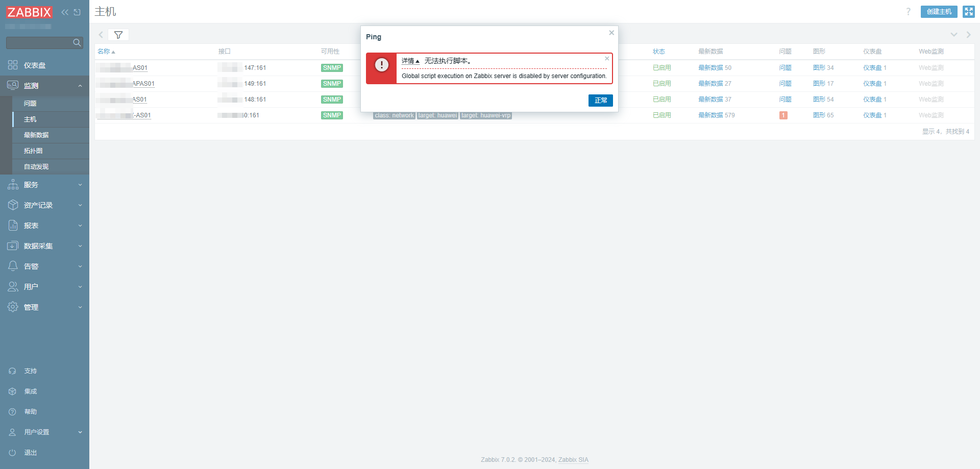Click the search magnifier icon in sidebar
This screenshot has width=980, height=469.
tap(77, 43)
